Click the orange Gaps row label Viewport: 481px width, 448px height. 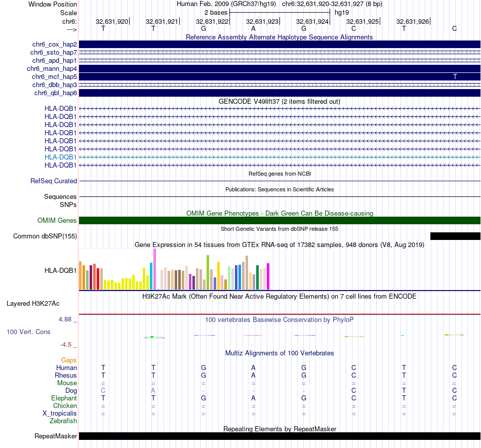(x=69, y=360)
